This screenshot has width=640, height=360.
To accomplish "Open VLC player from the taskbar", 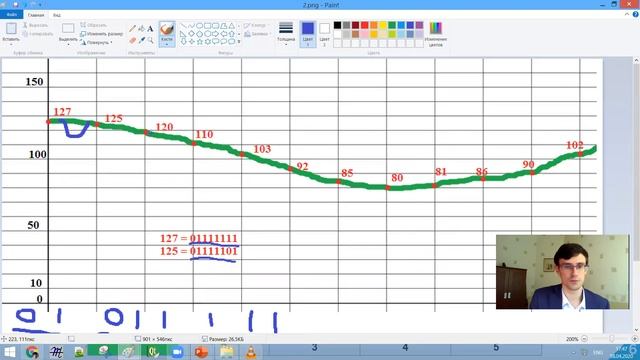I will click(251, 352).
